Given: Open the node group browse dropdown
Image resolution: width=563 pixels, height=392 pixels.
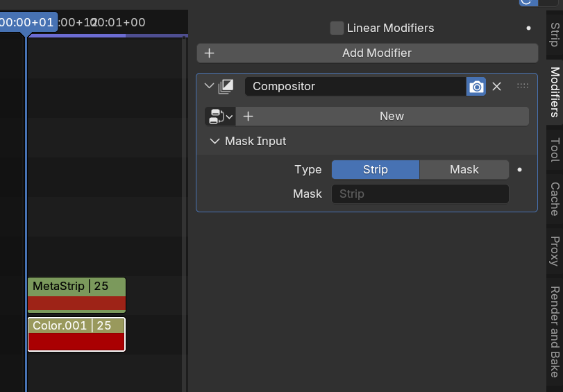Looking at the screenshot, I should [x=220, y=117].
